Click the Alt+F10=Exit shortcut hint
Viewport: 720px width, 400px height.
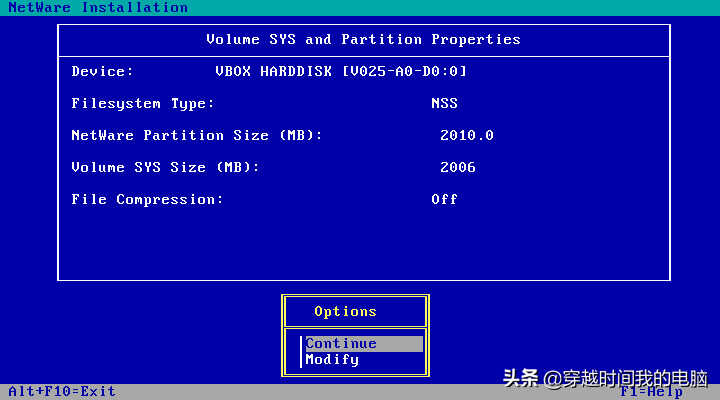(62, 391)
